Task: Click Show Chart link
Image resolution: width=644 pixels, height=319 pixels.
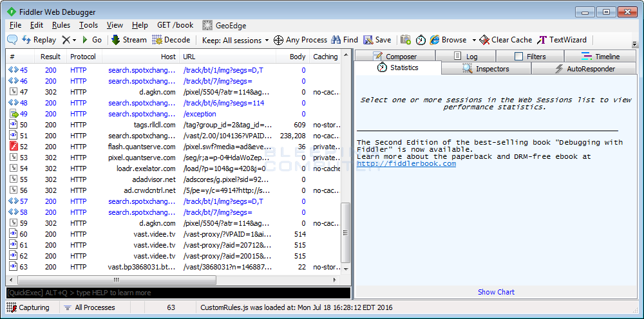Action: pos(496,292)
